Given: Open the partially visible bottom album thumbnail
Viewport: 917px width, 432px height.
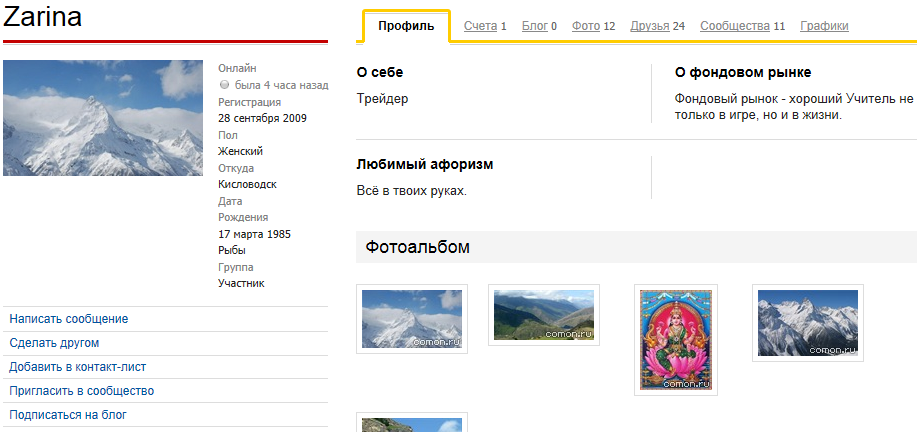Looking at the screenshot, I should (x=411, y=424).
